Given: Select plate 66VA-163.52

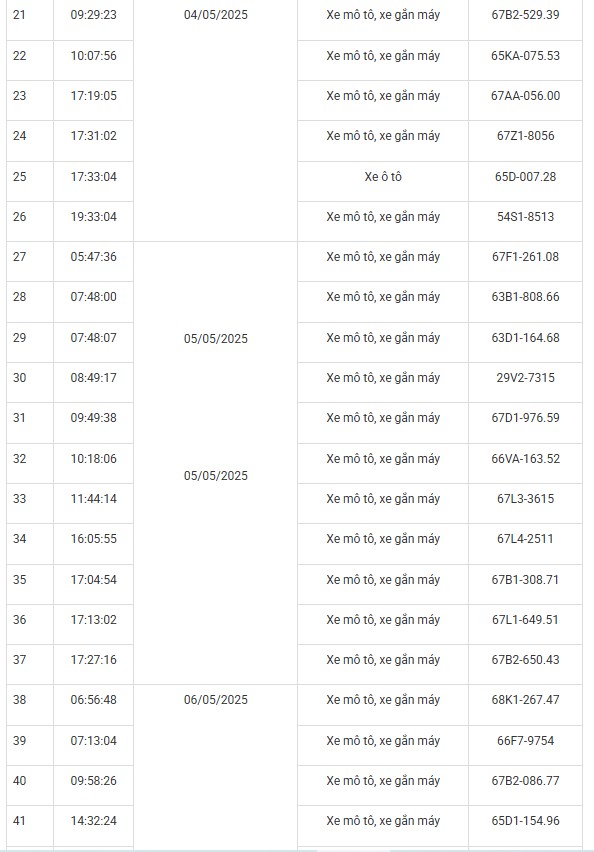Looking at the screenshot, I should coord(525,459).
